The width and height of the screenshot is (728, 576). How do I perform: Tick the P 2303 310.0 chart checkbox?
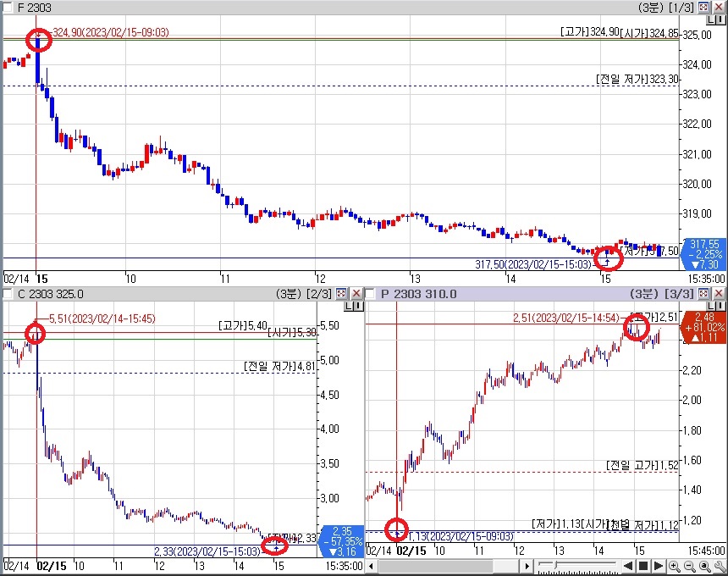370,294
